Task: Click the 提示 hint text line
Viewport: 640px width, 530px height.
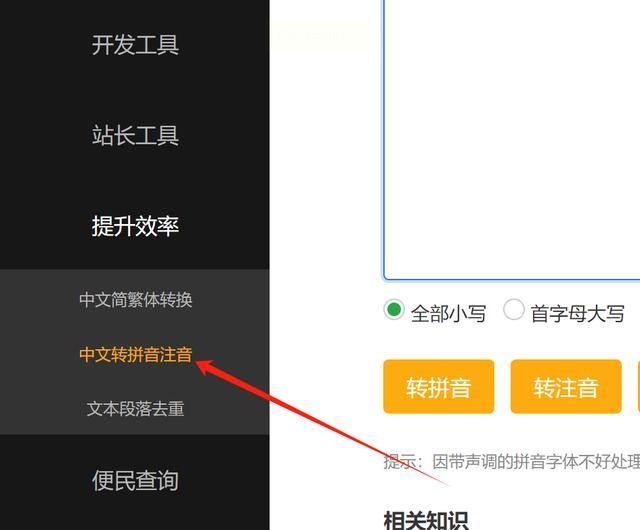Action: point(512,462)
